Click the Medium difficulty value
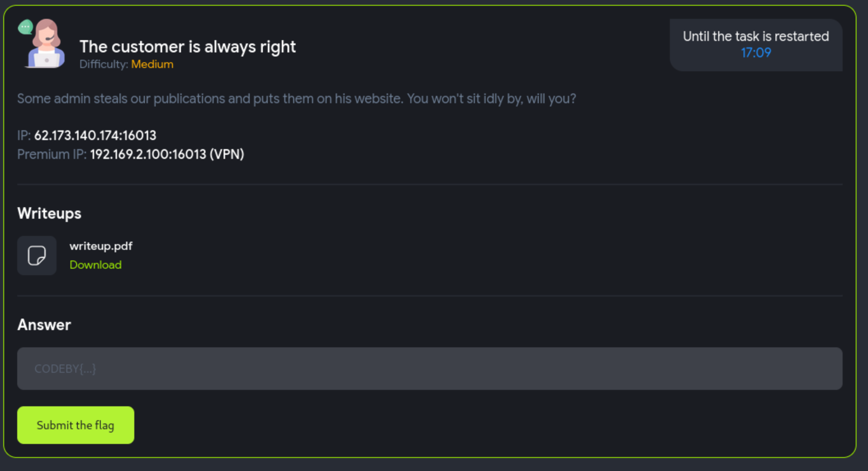Image resolution: width=868 pixels, height=471 pixels. coord(152,64)
